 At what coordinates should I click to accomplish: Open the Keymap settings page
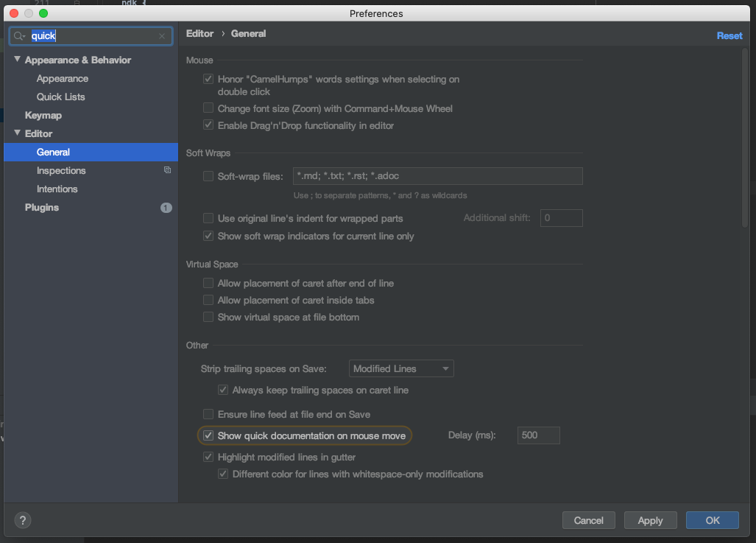[43, 116]
